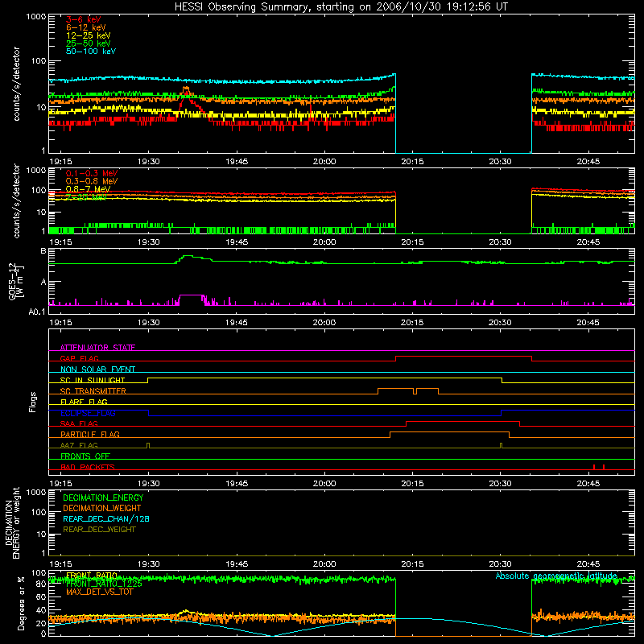644x644 pixels.
Task: Click the AAZ_FLAG spike near 19:30
Action: coord(148,445)
